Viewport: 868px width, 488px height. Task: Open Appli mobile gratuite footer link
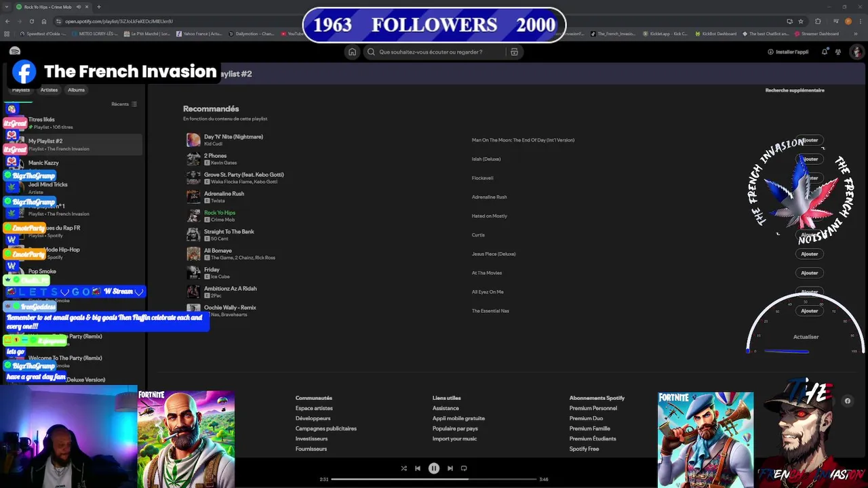pos(458,418)
